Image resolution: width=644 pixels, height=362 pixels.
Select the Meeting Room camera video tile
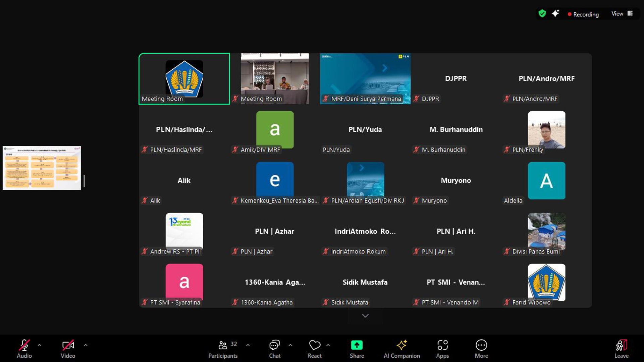tap(275, 79)
